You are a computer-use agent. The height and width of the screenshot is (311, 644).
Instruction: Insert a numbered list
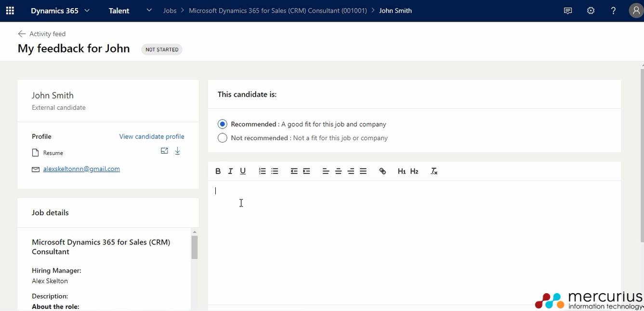pos(262,171)
